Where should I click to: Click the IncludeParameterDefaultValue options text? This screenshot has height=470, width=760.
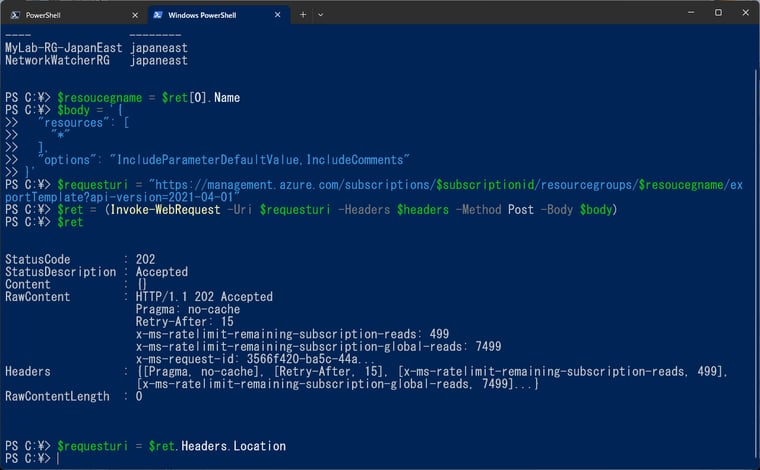pos(207,160)
